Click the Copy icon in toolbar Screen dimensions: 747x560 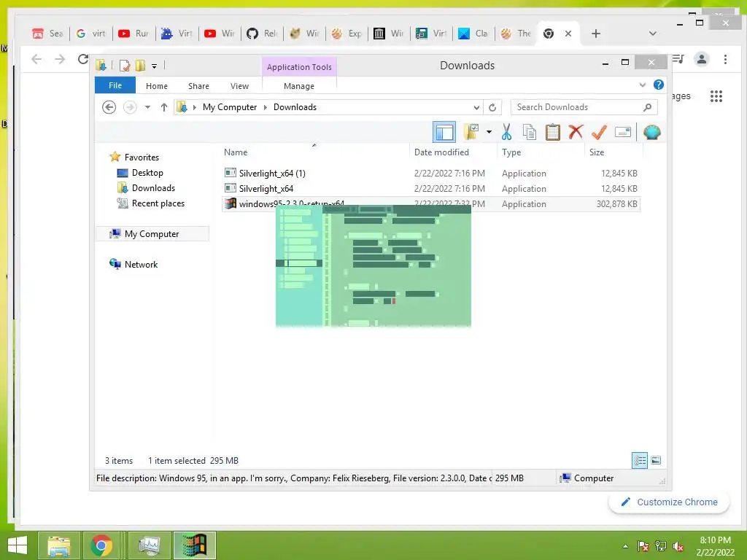530,132
